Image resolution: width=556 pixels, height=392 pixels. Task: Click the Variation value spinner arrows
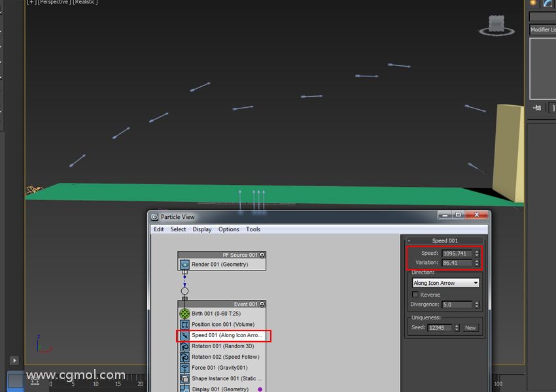(x=477, y=263)
